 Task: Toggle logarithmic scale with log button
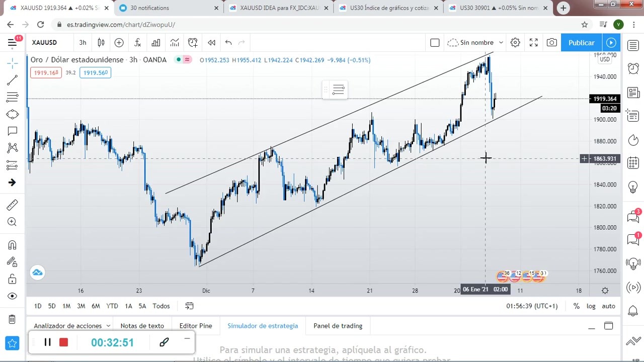[591, 306]
